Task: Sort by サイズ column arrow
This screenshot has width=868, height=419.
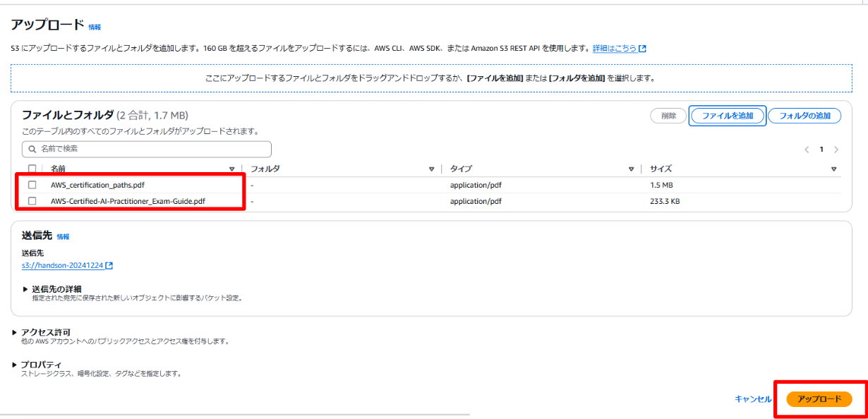Action: point(833,169)
